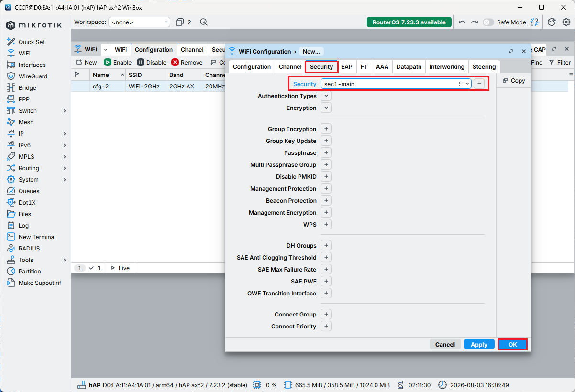Switch to the Interworking tab

coord(447,66)
